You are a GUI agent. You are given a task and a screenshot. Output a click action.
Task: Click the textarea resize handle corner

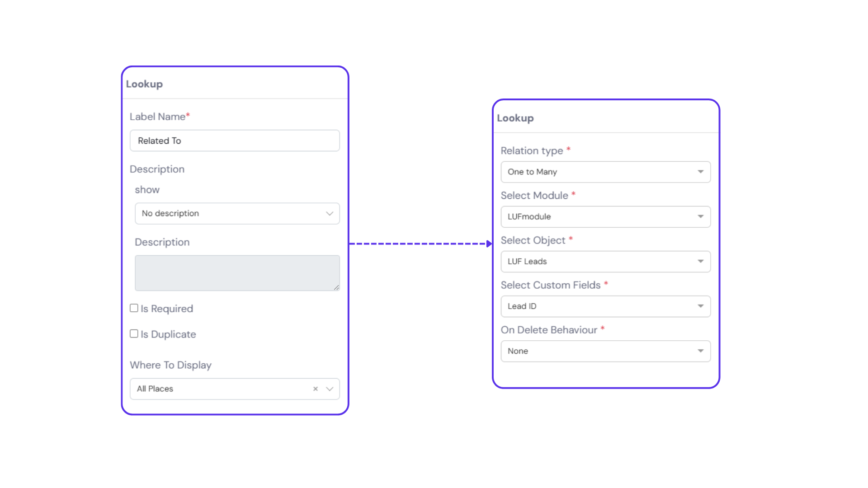tap(337, 288)
